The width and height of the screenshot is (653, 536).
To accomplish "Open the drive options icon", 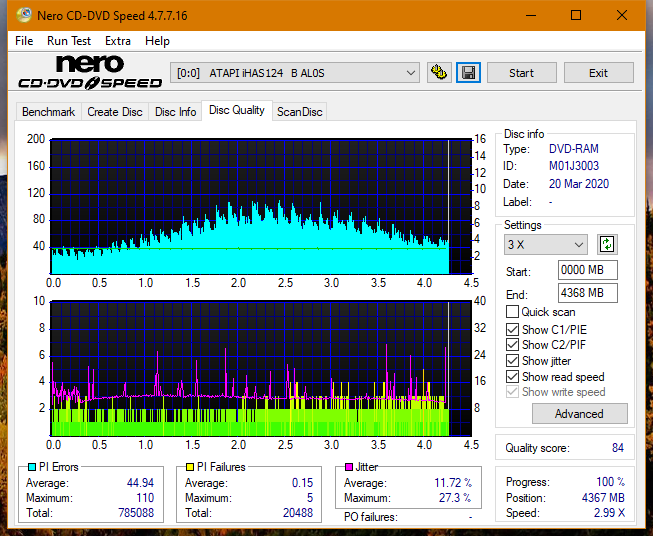I will coord(439,73).
